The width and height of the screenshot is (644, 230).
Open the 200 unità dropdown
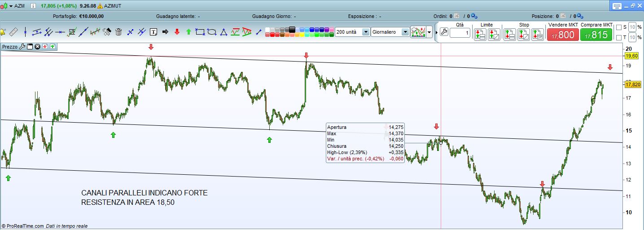click(365, 32)
